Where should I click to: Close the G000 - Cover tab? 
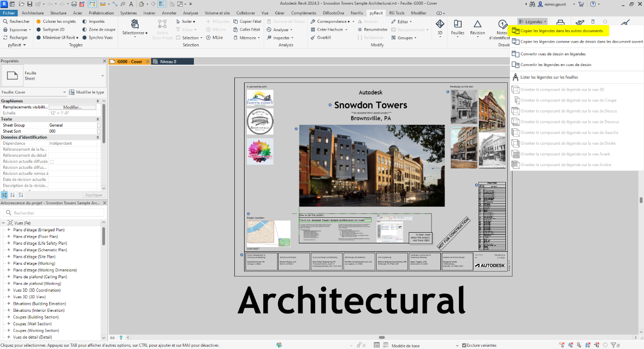147,61
